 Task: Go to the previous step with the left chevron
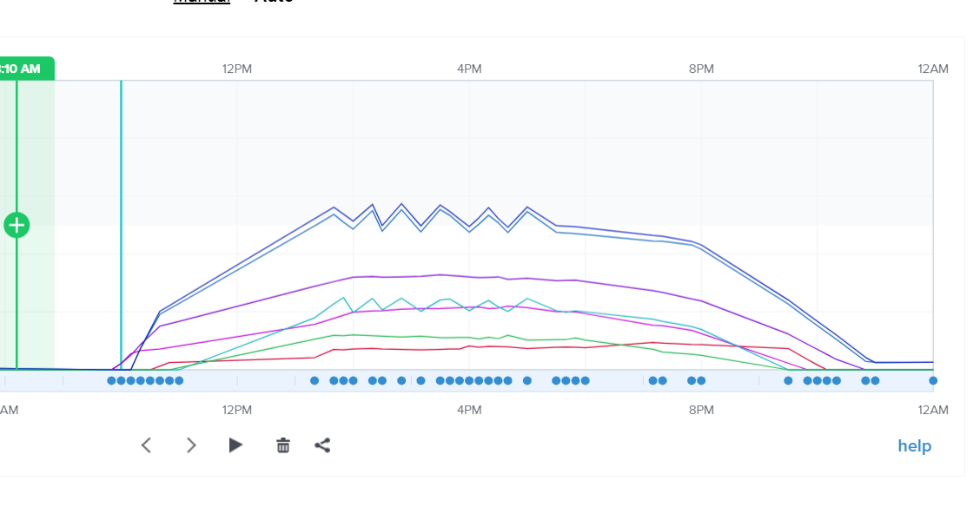[146, 445]
